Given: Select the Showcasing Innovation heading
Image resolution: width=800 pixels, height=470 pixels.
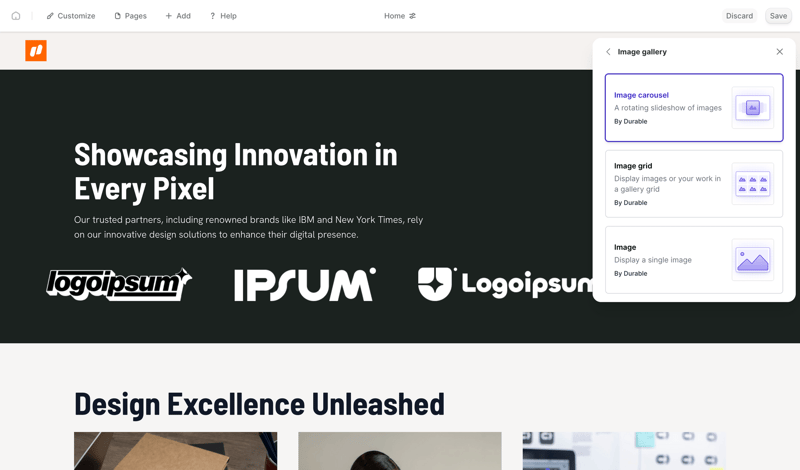Looking at the screenshot, I should click(x=236, y=170).
